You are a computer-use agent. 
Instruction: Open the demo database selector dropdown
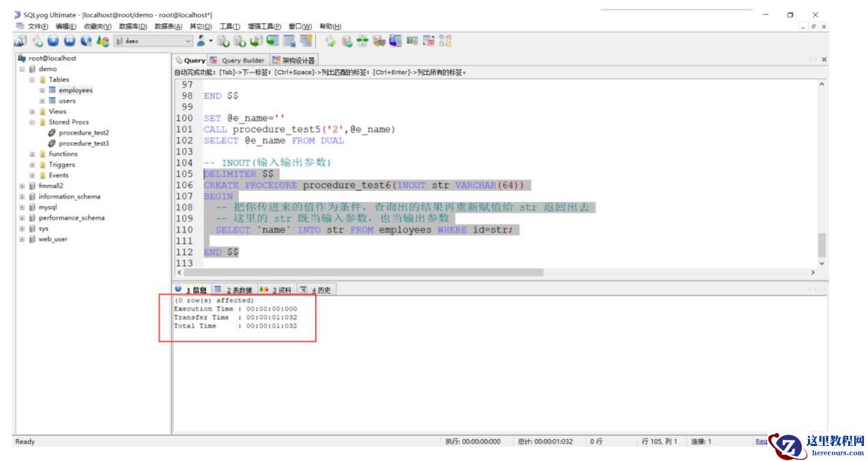click(188, 42)
